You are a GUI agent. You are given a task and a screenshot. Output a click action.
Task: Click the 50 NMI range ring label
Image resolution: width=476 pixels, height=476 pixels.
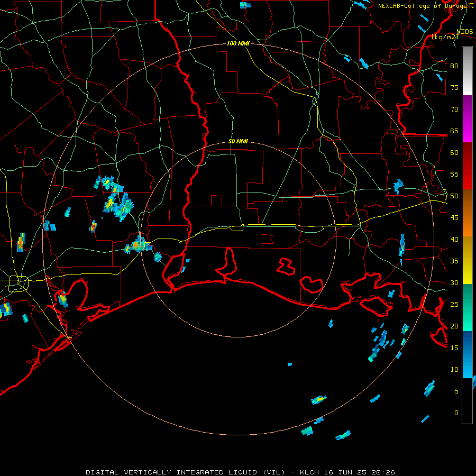coord(238,141)
